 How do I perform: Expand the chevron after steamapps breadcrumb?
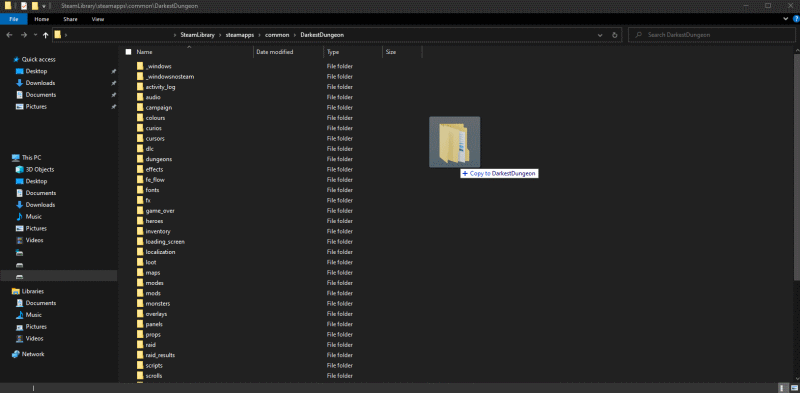pos(260,35)
